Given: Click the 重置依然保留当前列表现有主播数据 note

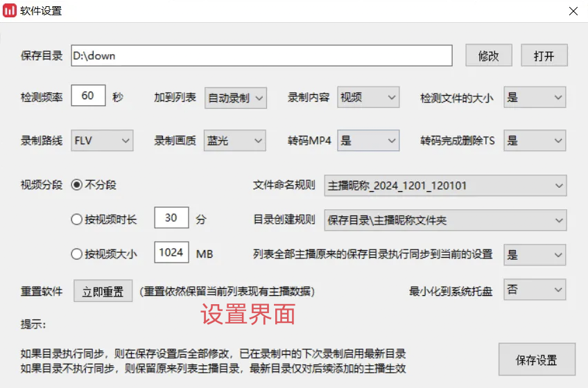Looking at the screenshot, I should 227,291.
